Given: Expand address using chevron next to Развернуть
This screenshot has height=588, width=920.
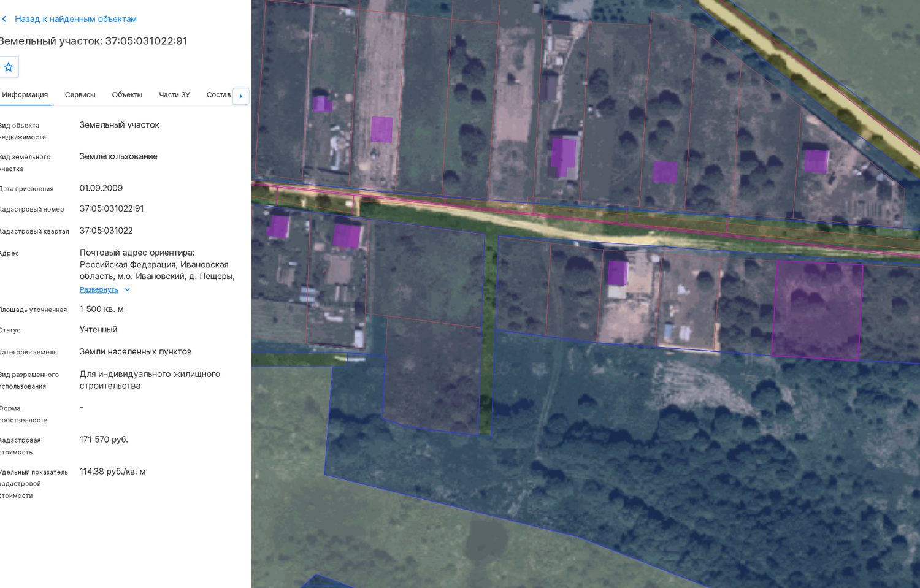Looking at the screenshot, I should pyautogui.click(x=127, y=290).
